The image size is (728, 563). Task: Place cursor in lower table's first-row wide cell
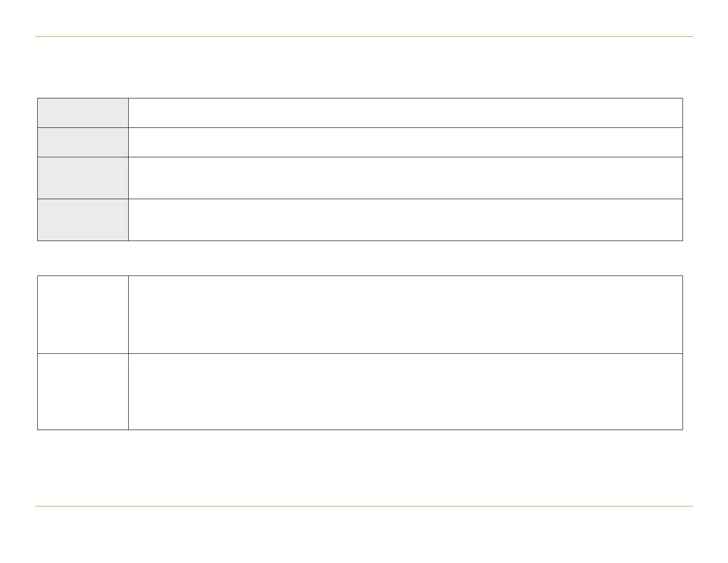pos(405,315)
